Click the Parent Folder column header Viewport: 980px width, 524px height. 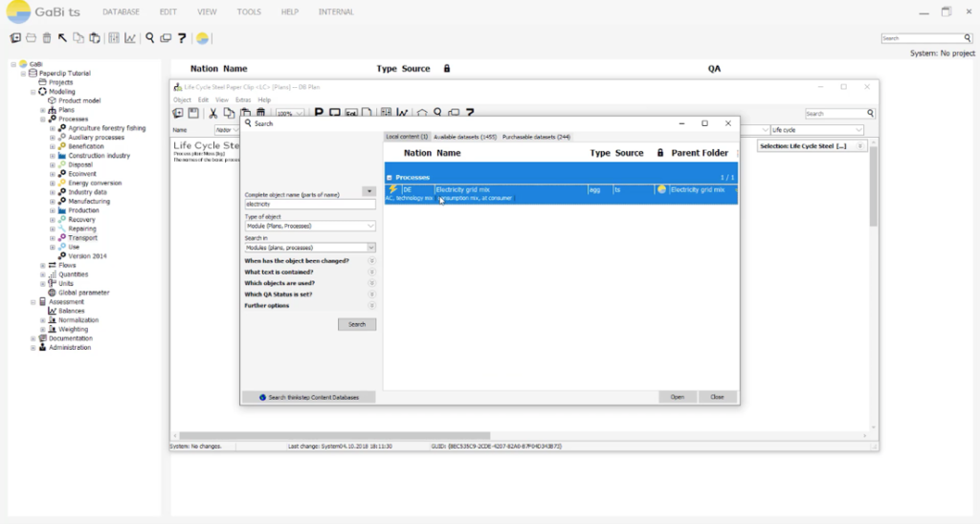700,152
